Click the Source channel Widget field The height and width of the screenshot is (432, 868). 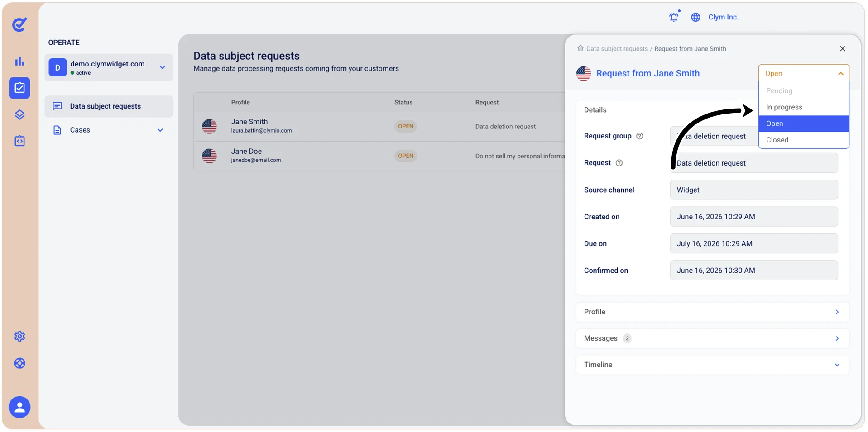click(x=753, y=190)
